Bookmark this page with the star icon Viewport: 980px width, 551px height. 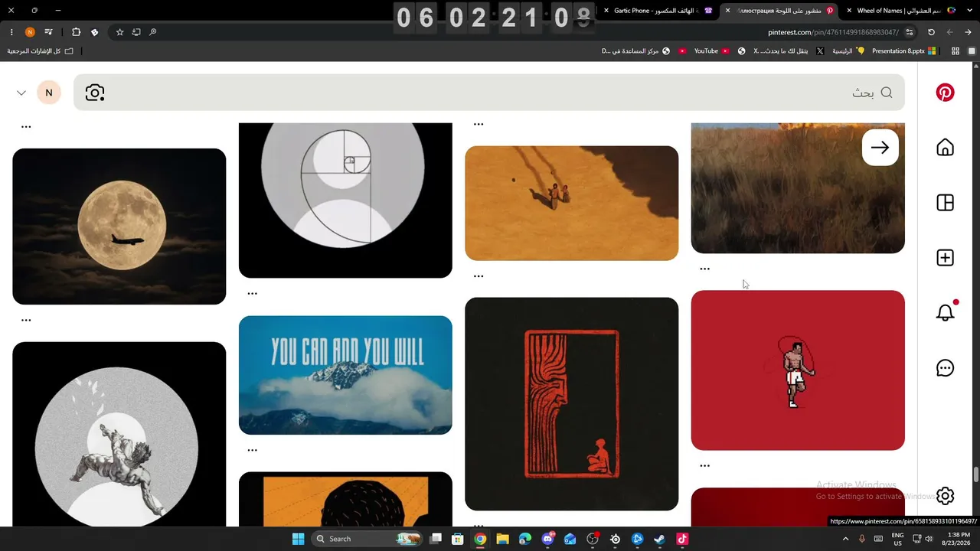click(x=119, y=32)
